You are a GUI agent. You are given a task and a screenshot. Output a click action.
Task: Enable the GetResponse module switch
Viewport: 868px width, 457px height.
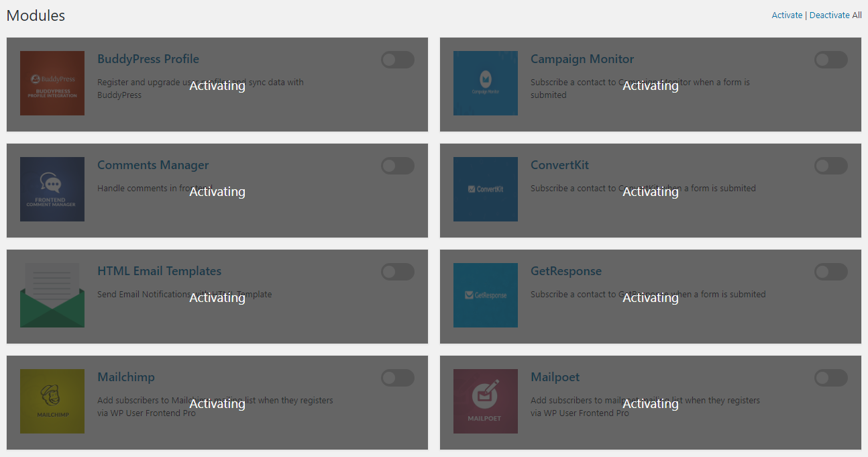point(831,272)
